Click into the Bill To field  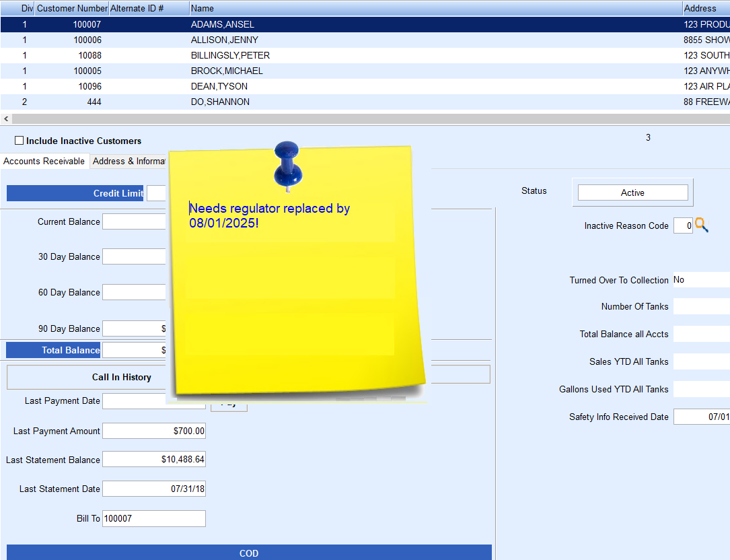click(153, 518)
